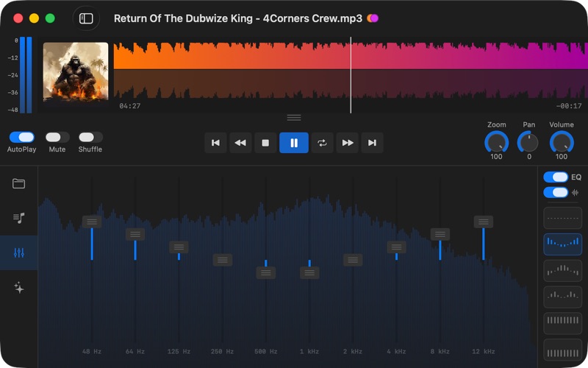Screen dimensions: 588x368
Task: Select the V-shaped EQ preset
Action: tap(562, 244)
